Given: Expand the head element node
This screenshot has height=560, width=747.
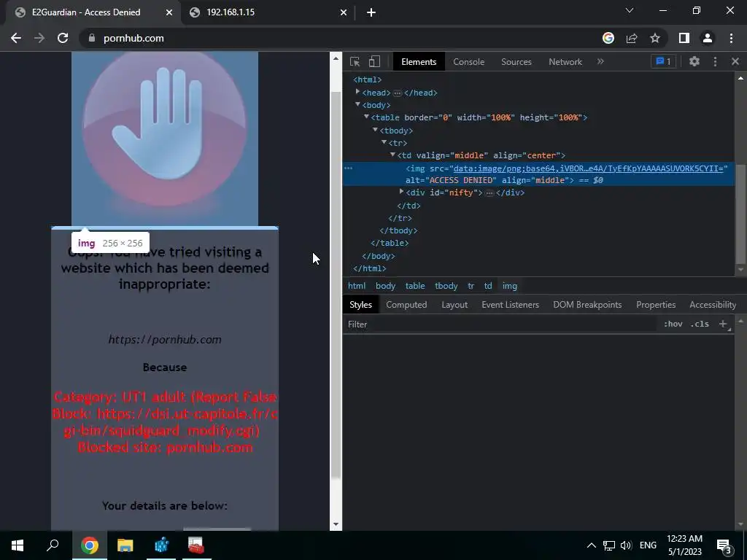Looking at the screenshot, I should click(357, 92).
